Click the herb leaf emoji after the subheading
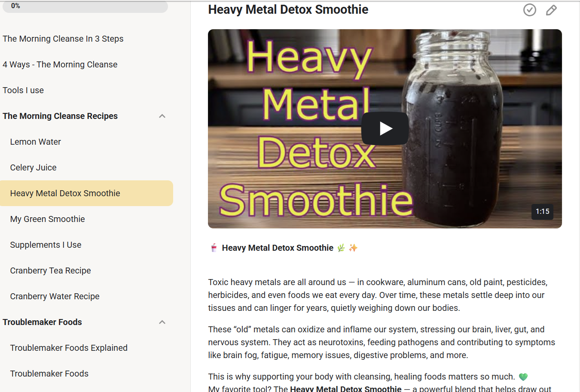The width and height of the screenshot is (580, 392). (341, 248)
